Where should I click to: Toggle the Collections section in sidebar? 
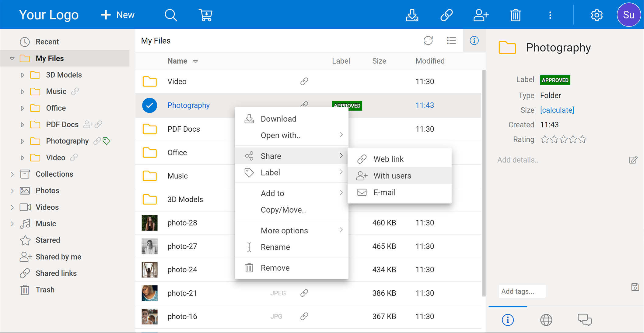[12, 174]
